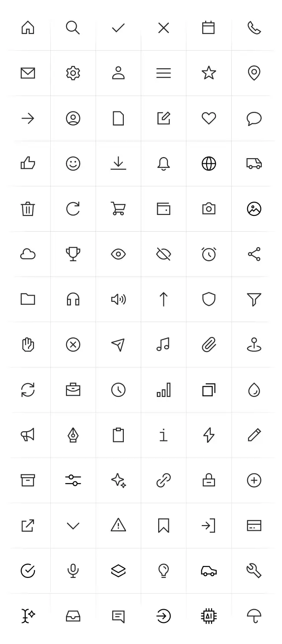Click the paper plane send icon
Viewport: 282px width, 644px height.
pyautogui.click(x=118, y=345)
